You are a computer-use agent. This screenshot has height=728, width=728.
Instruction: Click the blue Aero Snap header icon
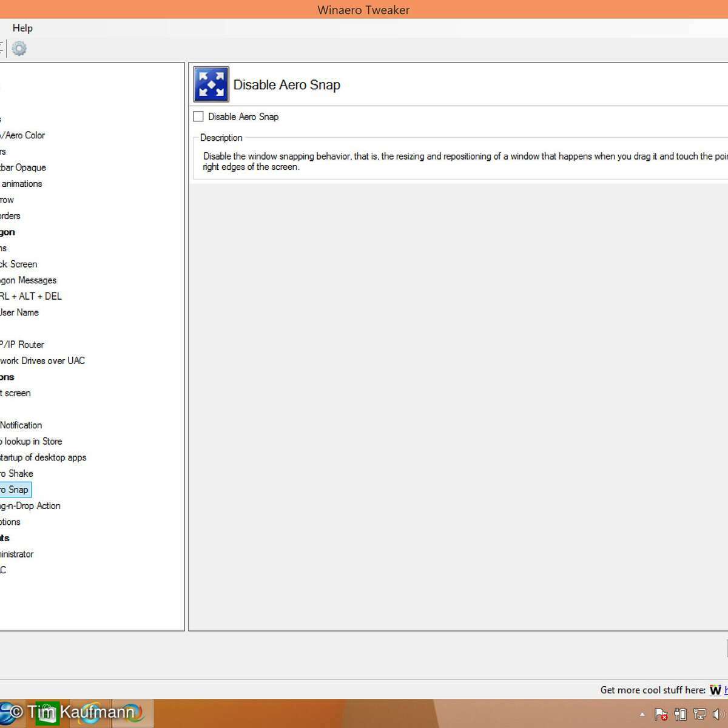(x=211, y=84)
